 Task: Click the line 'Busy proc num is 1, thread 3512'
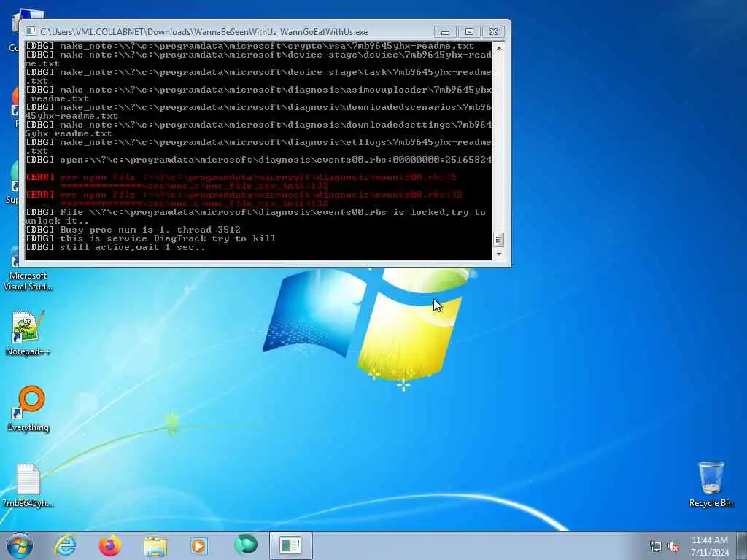coord(133,230)
